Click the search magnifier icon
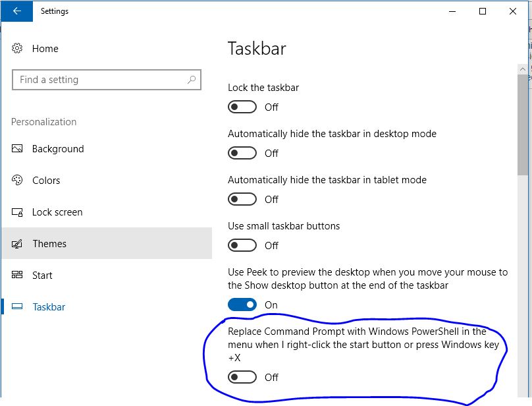The width and height of the screenshot is (532, 406). click(x=192, y=80)
